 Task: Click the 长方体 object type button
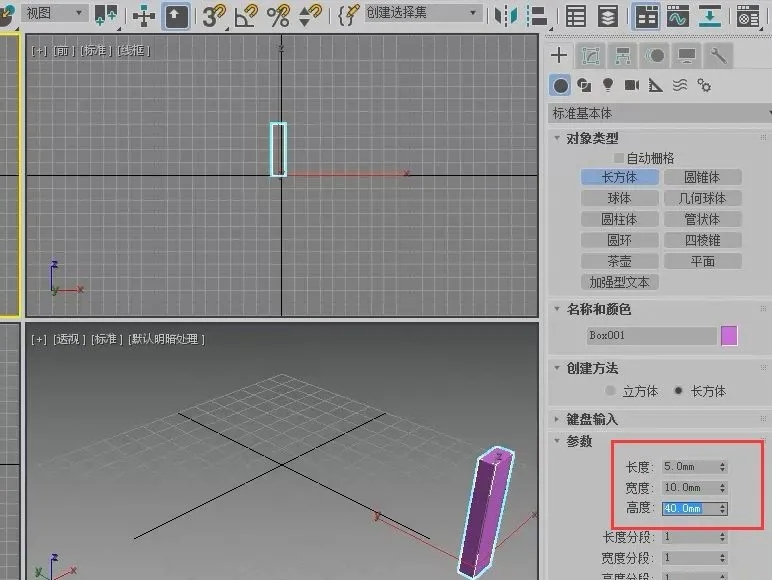pyautogui.click(x=619, y=177)
